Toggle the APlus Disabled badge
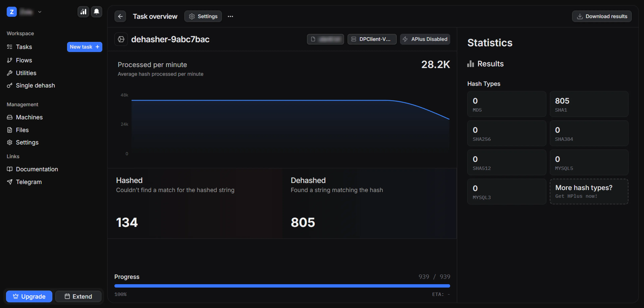Viewport: 644px width, 308px height. click(x=425, y=39)
